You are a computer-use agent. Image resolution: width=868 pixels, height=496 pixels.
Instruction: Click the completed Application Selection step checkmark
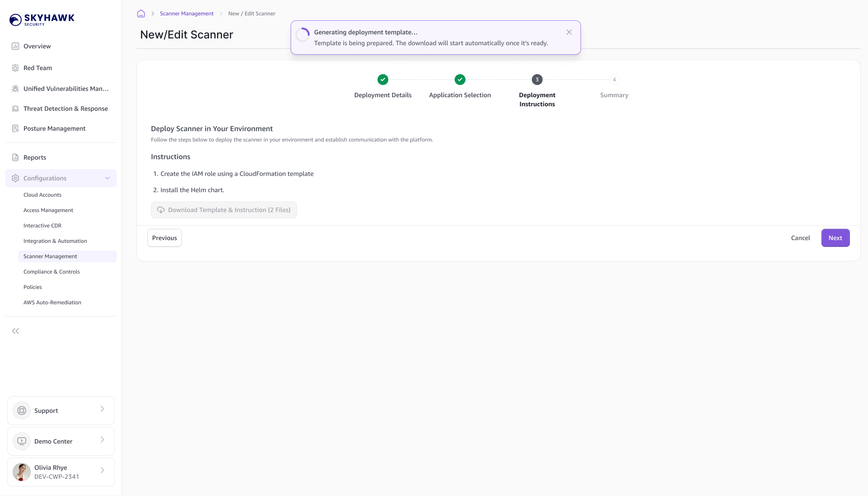[x=460, y=80]
